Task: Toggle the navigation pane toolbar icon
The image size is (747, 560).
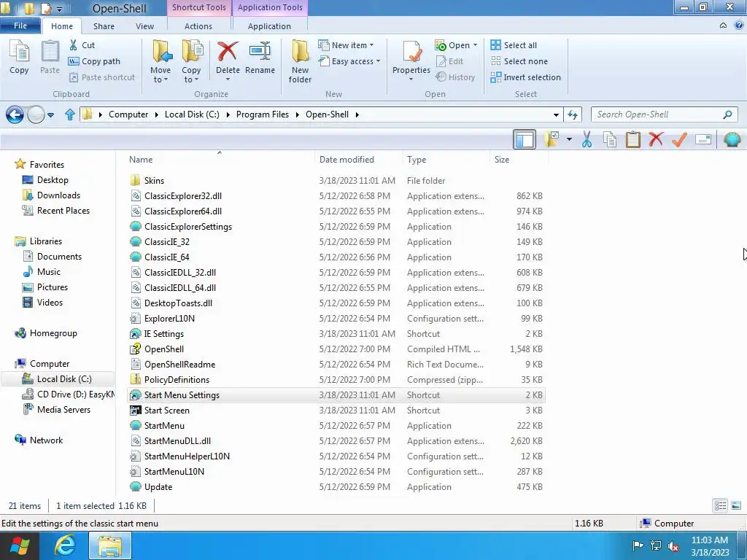Action: (x=525, y=139)
